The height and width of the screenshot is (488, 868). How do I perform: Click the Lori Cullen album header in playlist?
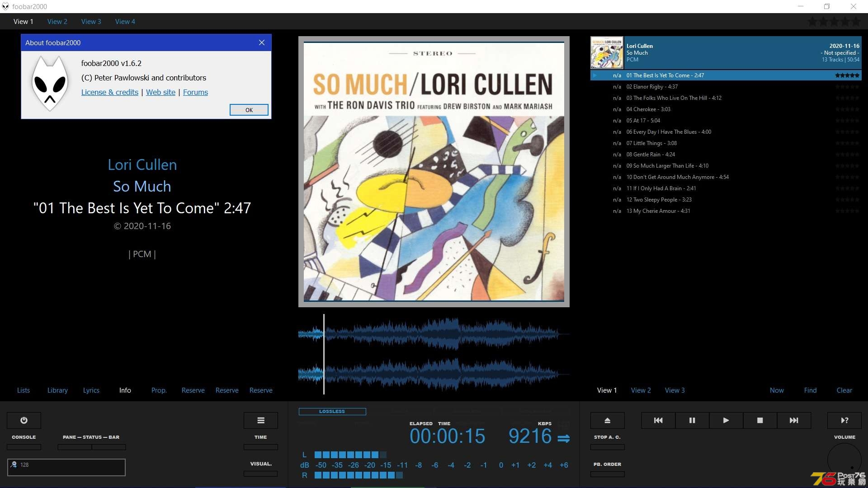coord(726,53)
